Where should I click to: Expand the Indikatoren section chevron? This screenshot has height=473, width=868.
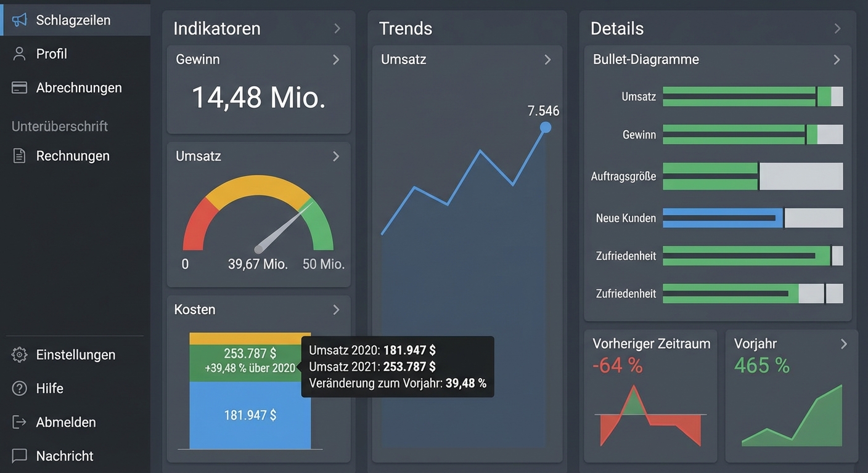click(337, 28)
